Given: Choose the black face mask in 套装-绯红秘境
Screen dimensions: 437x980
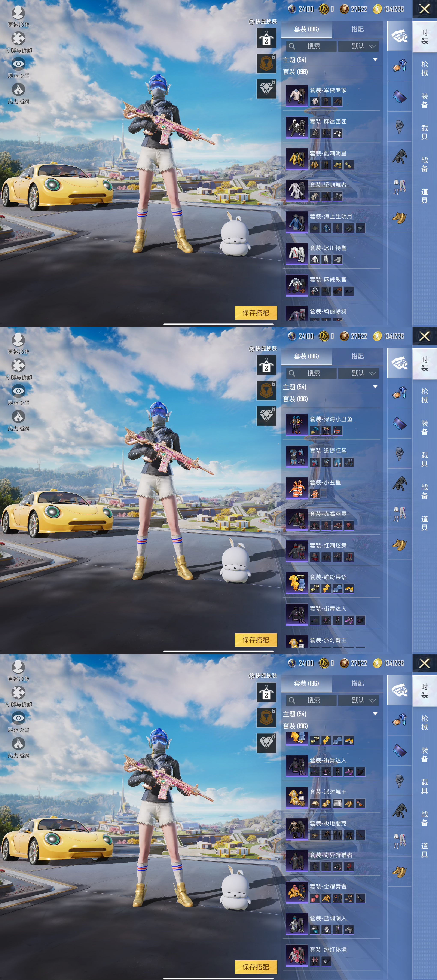Looking at the screenshot, I should pyautogui.click(x=326, y=961).
